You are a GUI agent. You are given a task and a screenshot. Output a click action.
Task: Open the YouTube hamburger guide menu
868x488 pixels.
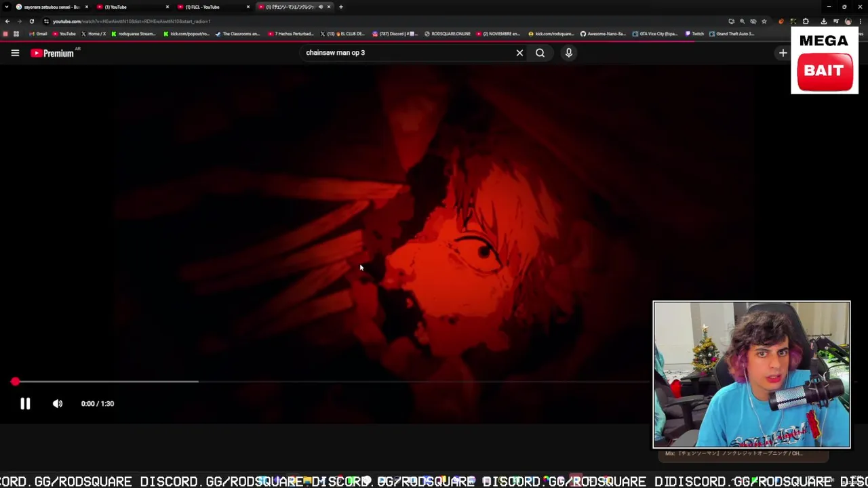click(x=15, y=53)
